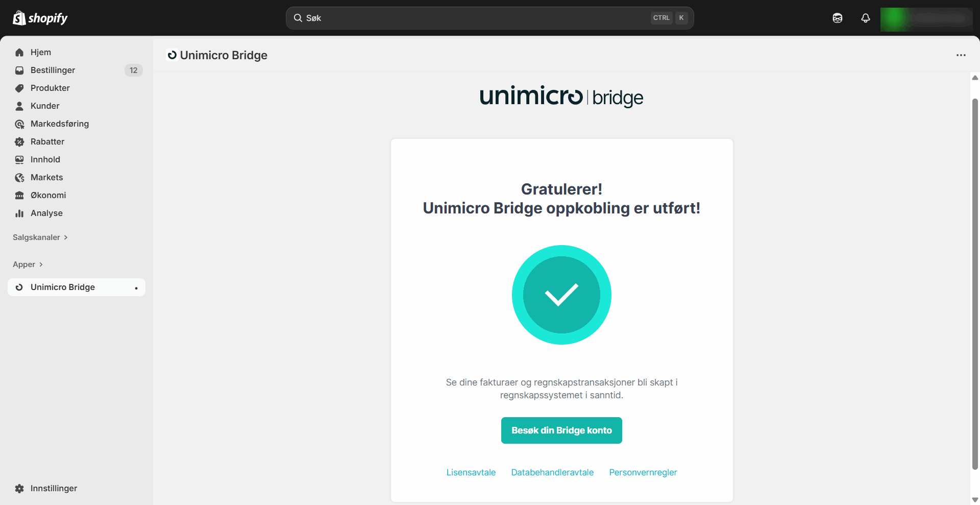Open the Lisensavtale link
980x505 pixels.
pos(471,472)
